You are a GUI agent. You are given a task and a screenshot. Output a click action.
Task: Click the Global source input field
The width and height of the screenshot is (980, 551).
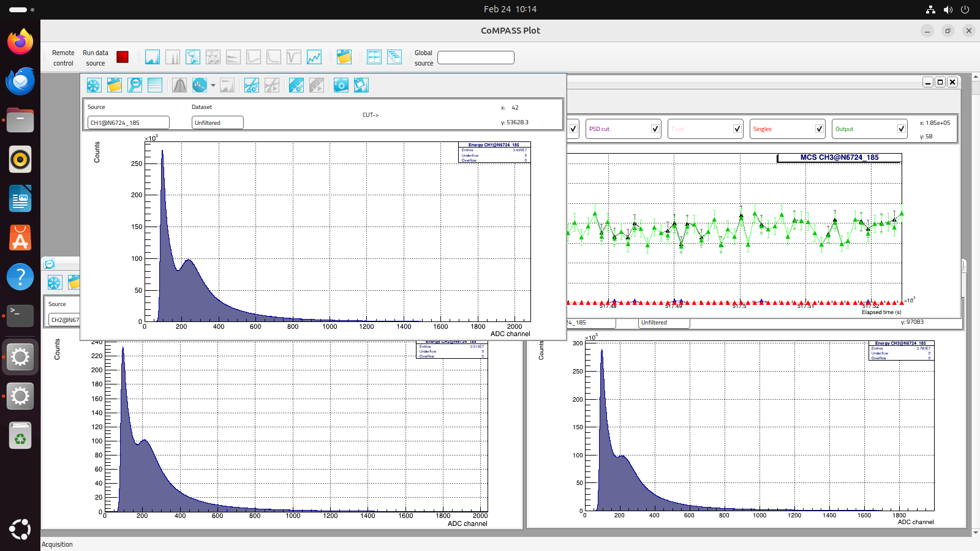[476, 58]
